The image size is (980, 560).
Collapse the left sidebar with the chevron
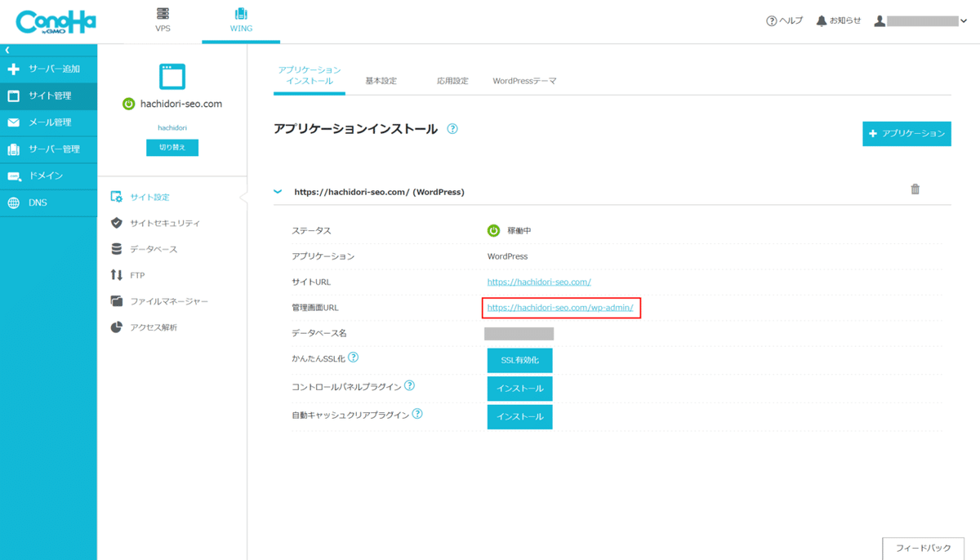[7, 51]
